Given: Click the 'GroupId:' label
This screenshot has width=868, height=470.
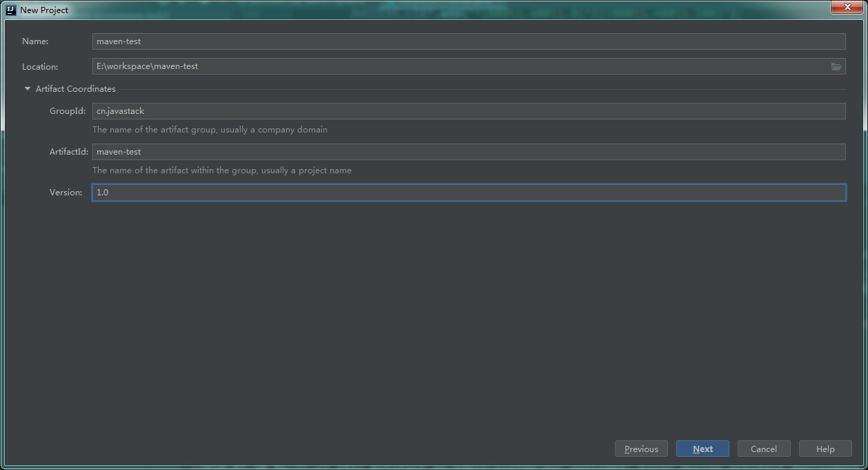Looking at the screenshot, I should pos(68,111).
